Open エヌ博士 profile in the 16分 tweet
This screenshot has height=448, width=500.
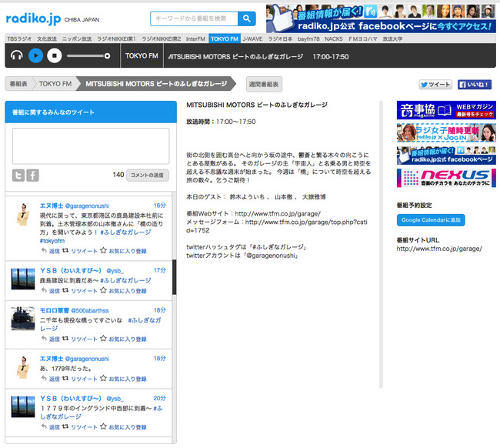[74, 206]
